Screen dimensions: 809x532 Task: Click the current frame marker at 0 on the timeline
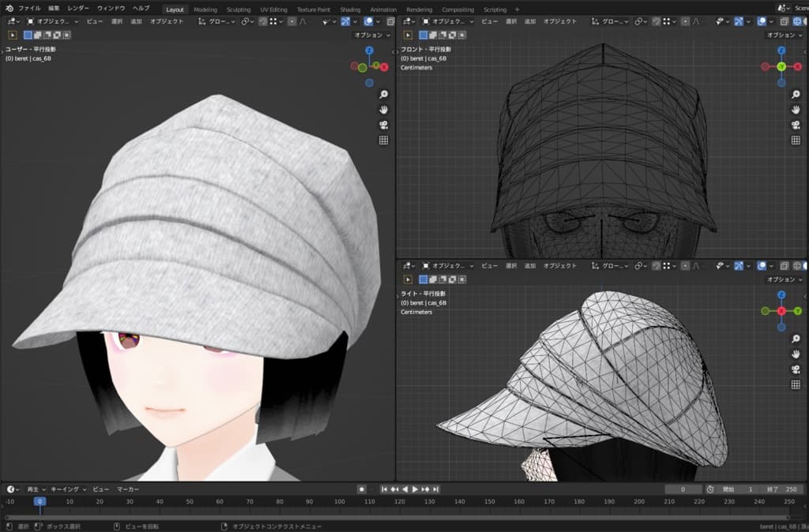pyautogui.click(x=40, y=501)
